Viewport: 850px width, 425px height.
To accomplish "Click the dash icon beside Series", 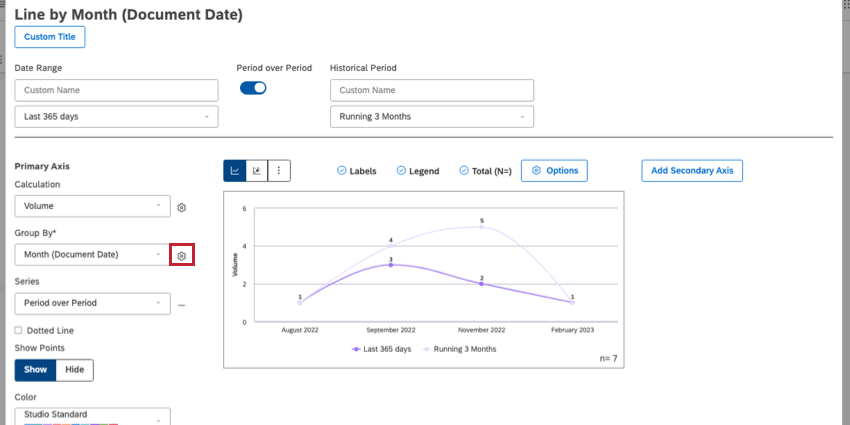I will tap(182, 303).
